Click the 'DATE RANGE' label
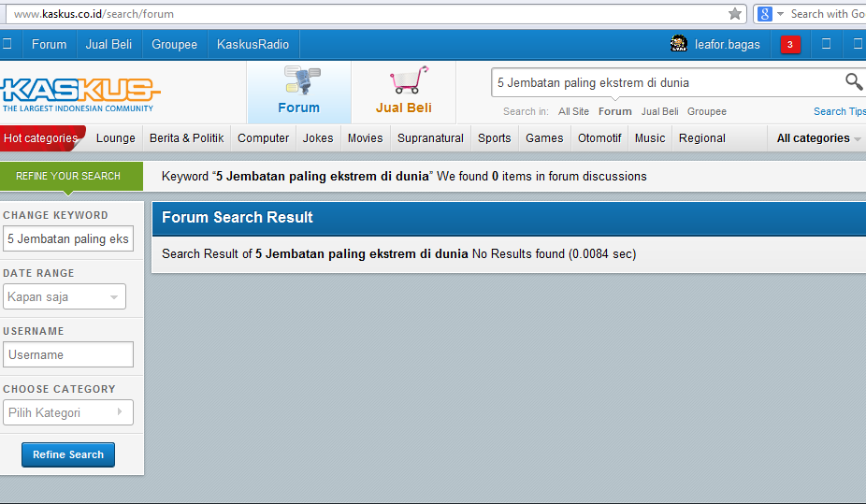 coord(38,273)
